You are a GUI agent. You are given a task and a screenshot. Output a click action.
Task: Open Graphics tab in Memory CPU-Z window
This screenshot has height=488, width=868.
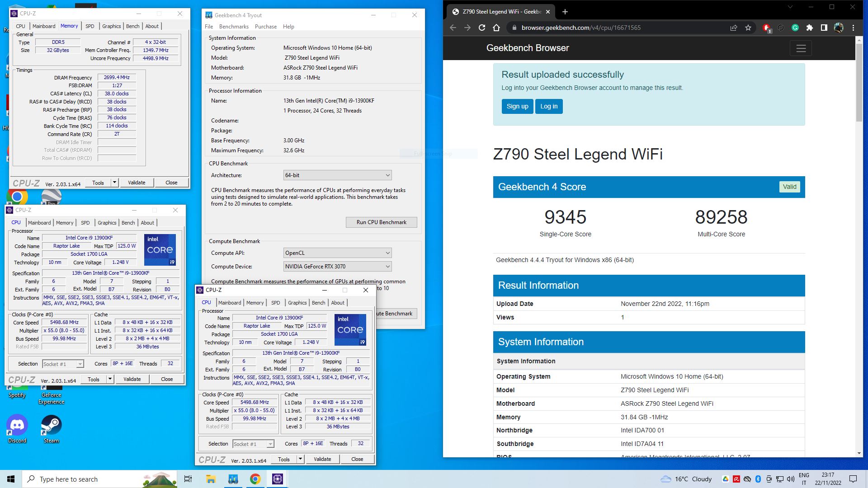pos(112,26)
